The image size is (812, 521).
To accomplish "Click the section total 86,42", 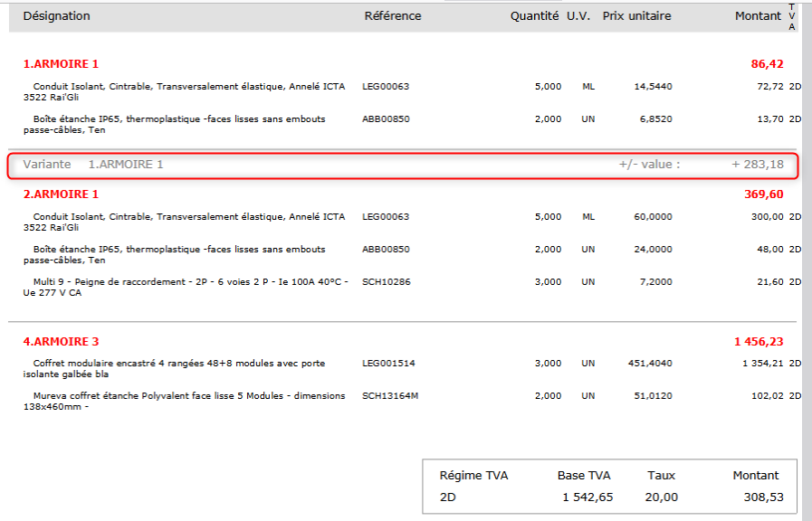I will [x=767, y=63].
